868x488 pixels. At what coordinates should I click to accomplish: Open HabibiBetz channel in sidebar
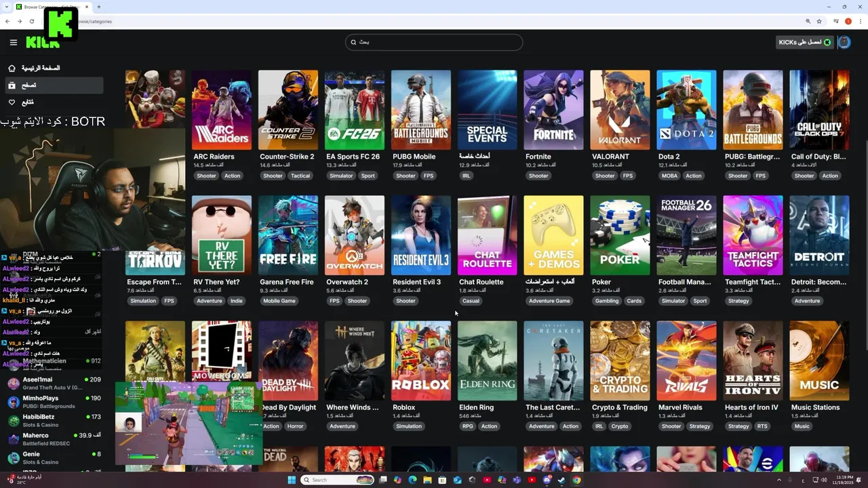click(54, 420)
